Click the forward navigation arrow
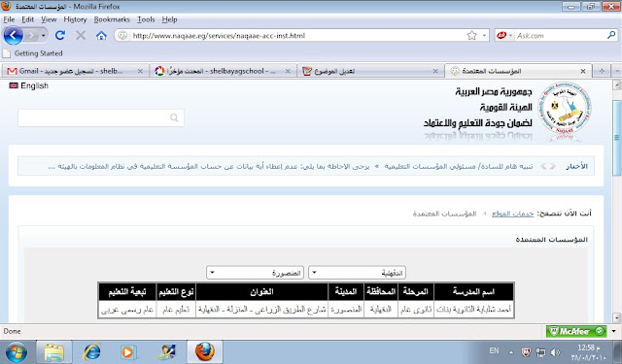Image resolution: width=622 pixels, height=364 pixels. pos(32,36)
